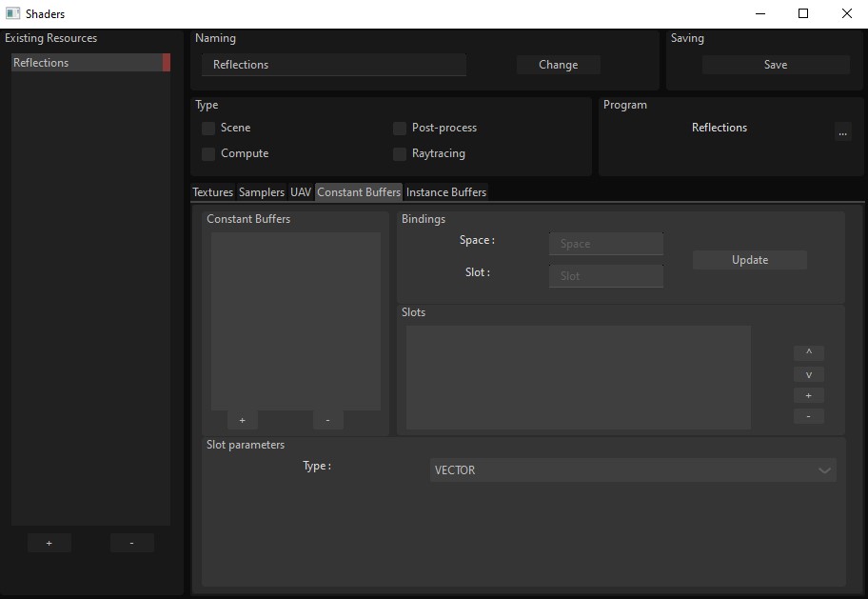
Task: Click the Change name button
Action: click(558, 65)
